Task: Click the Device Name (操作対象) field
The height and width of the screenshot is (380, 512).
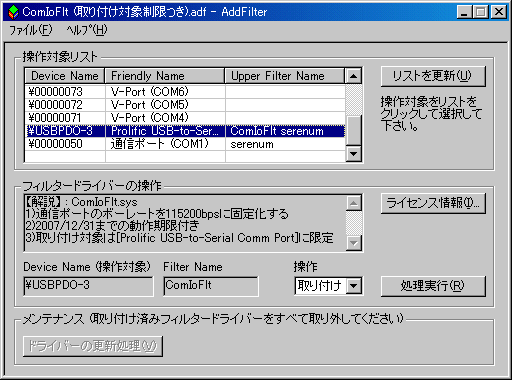Action: point(89,286)
